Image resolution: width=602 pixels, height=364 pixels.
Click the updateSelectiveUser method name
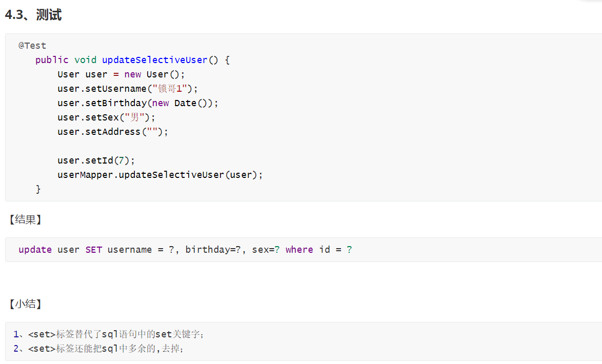click(155, 60)
